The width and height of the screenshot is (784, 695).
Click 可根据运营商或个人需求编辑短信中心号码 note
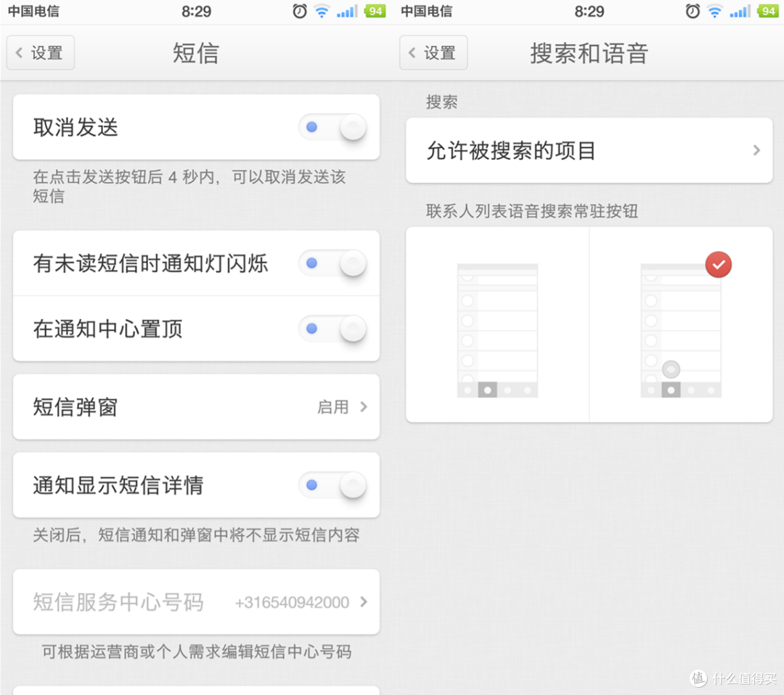196,651
